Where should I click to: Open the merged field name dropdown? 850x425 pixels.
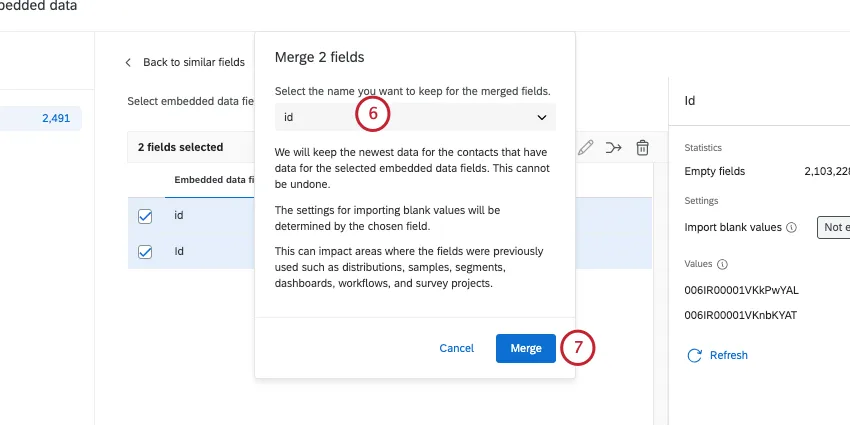point(415,117)
